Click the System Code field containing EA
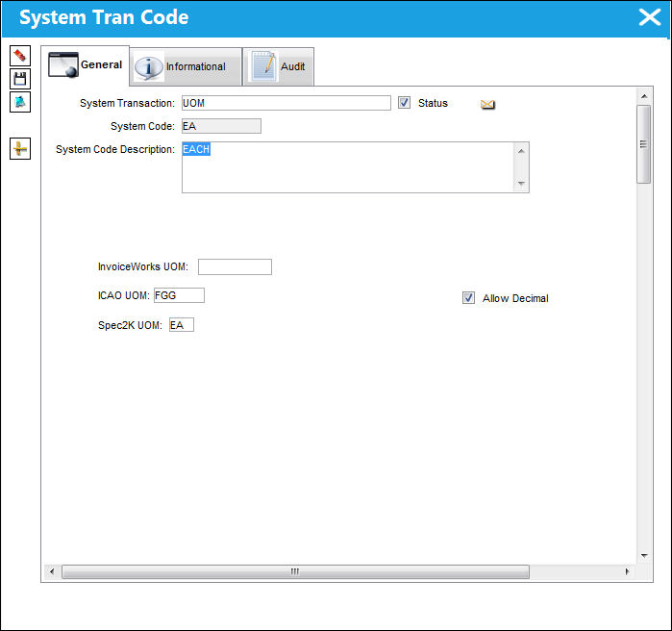Viewport: 672px width, 631px height. click(x=221, y=126)
